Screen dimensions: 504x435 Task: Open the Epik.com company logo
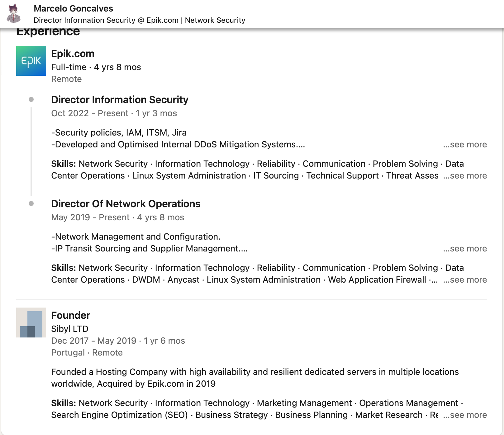click(31, 61)
